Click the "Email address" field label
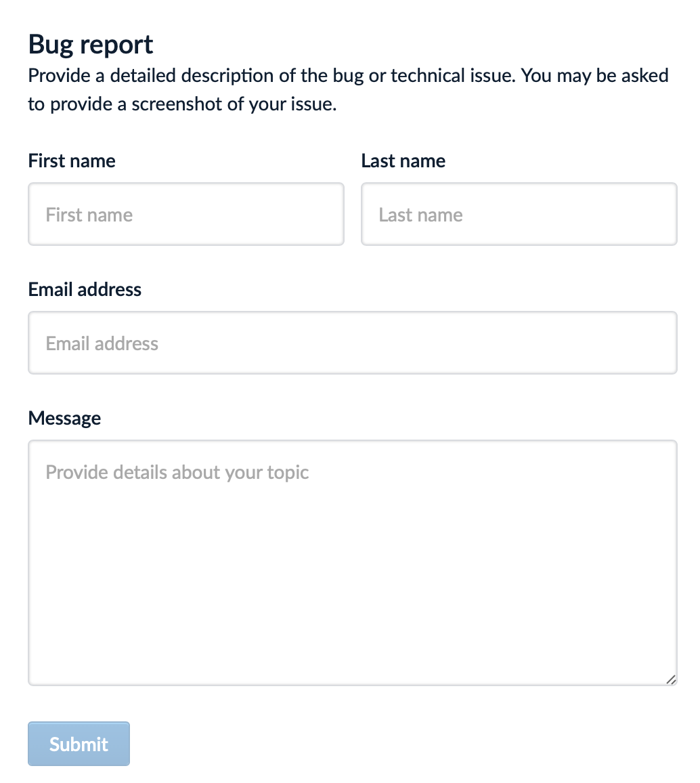 point(85,289)
